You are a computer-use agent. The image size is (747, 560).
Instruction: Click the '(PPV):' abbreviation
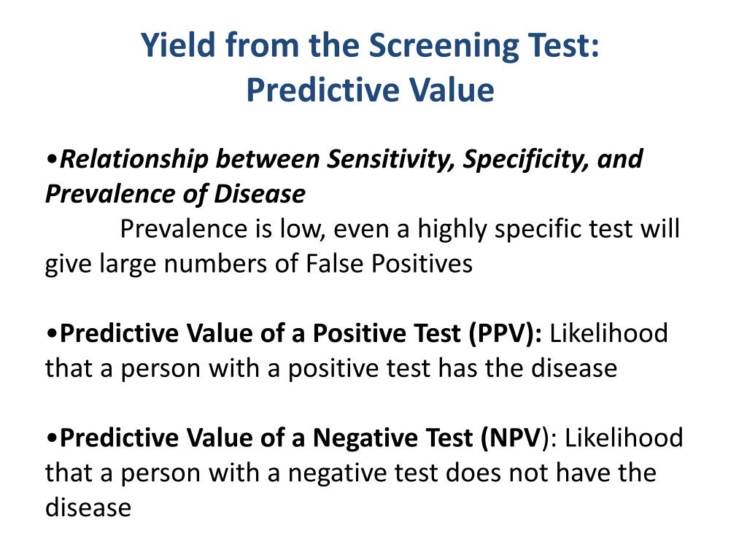pos(506,334)
